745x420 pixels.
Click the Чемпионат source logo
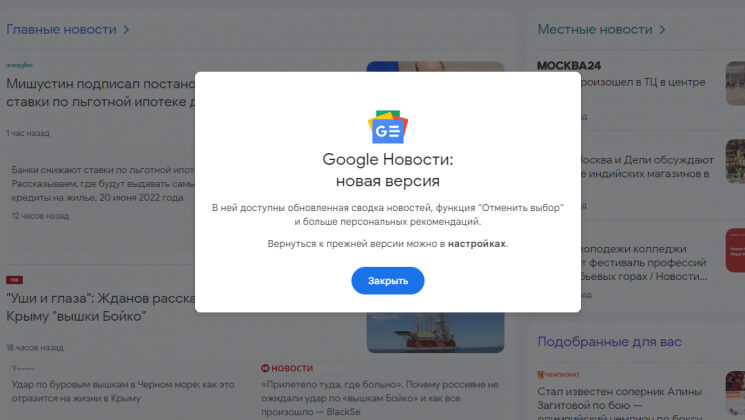(558, 374)
